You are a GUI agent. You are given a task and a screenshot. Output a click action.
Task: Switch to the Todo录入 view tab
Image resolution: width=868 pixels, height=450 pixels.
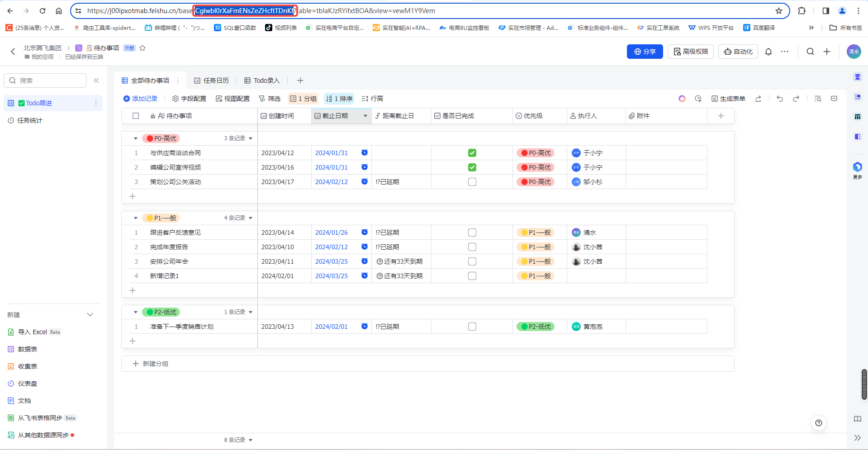[x=262, y=81]
